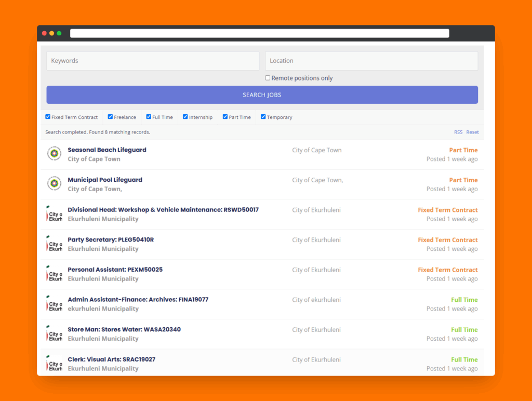Click Ekurhuleni logo beside Admin Assistant-Finance listing
Screen dimensions: 532x401
pos(54,304)
